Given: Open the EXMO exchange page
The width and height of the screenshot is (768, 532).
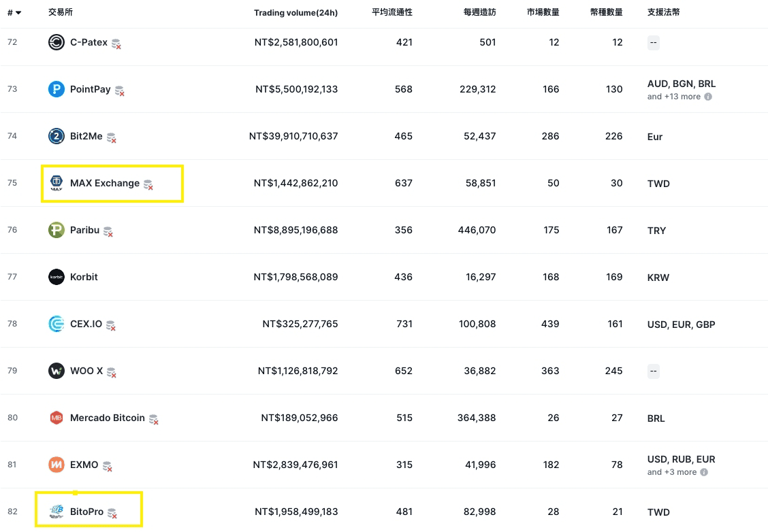Looking at the screenshot, I should click(x=84, y=465).
